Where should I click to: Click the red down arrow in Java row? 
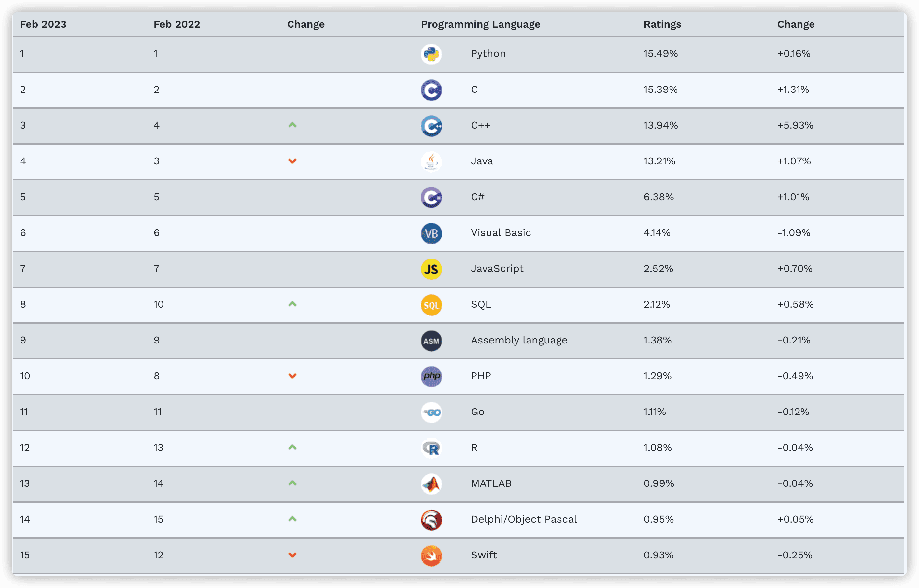(292, 161)
